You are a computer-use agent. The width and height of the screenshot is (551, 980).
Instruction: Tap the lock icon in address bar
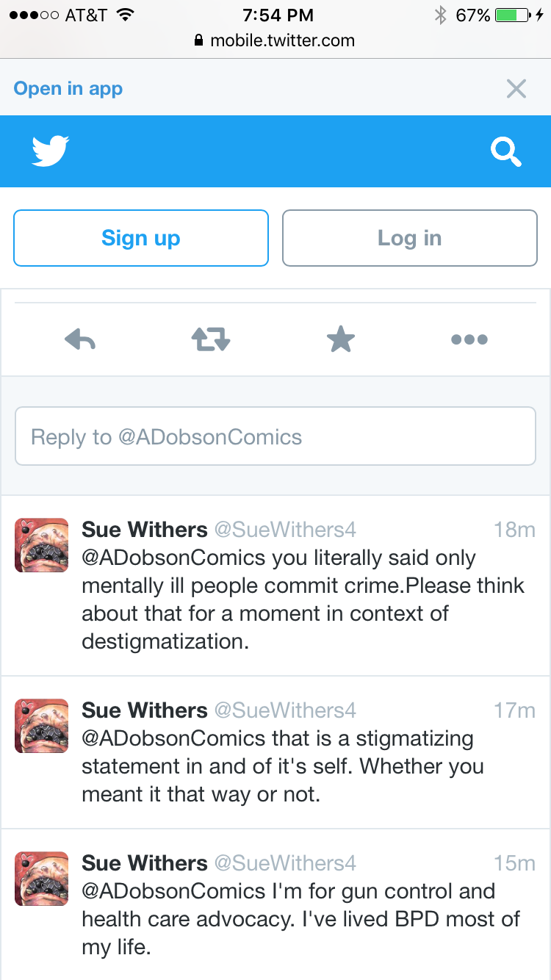click(198, 40)
